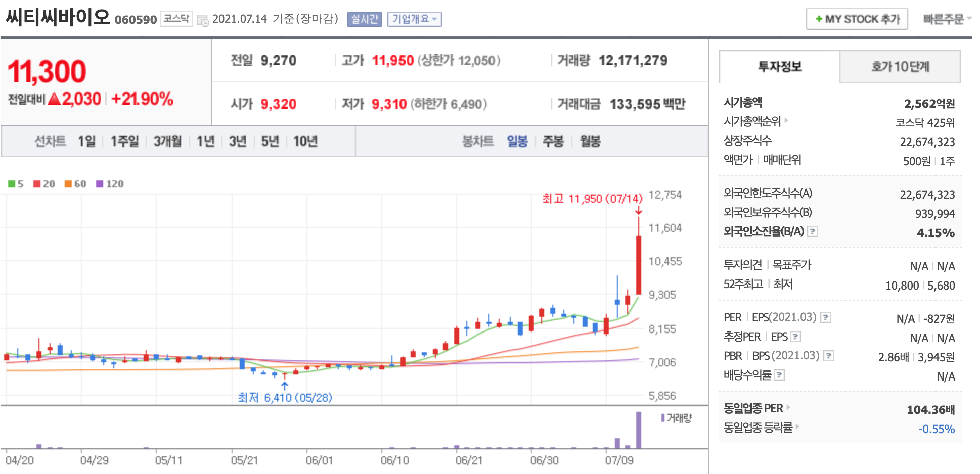Click 외국인소진율 value 4.15%
The image size is (980, 474).
(936, 233)
